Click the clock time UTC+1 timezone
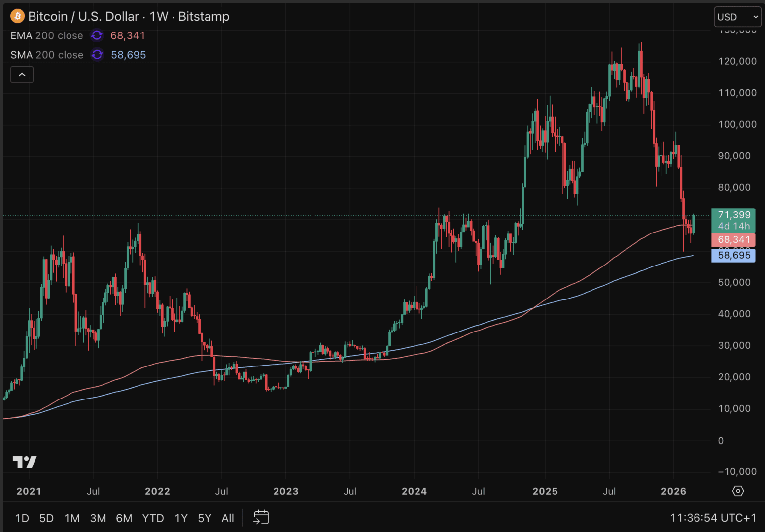This screenshot has height=532, width=765. pyautogui.click(x=713, y=518)
